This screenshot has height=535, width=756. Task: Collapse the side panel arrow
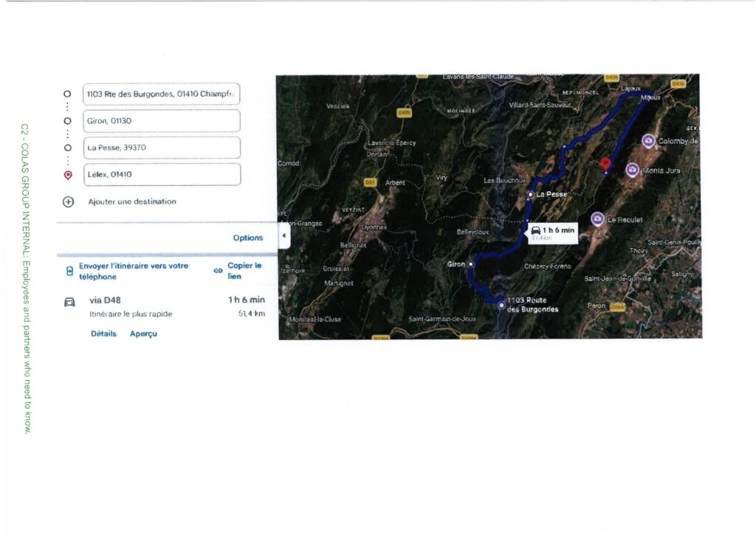point(284,235)
